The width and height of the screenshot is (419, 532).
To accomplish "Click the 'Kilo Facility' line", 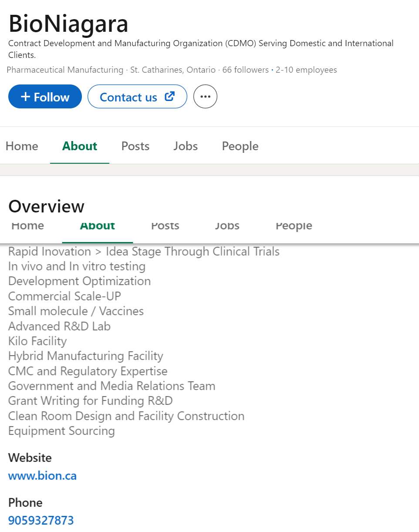I will coord(37,341).
